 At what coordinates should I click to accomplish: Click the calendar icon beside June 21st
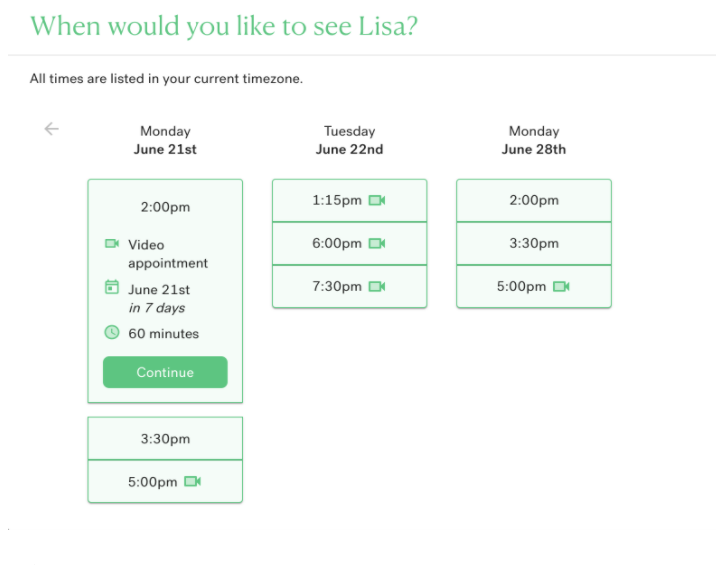click(x=112, y=287)
